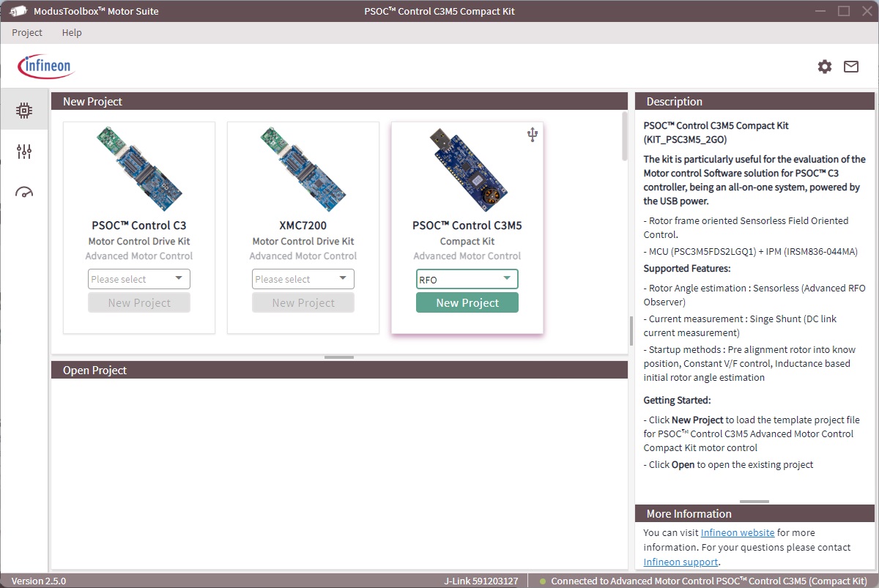Open settings via the gear icon
This screenshot has height=588, width=879.
pyautogui.click(x=825, y=67)
